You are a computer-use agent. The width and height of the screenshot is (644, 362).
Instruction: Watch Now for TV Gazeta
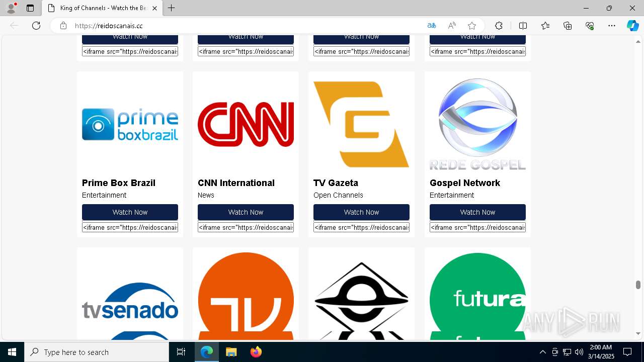point(361,212)
